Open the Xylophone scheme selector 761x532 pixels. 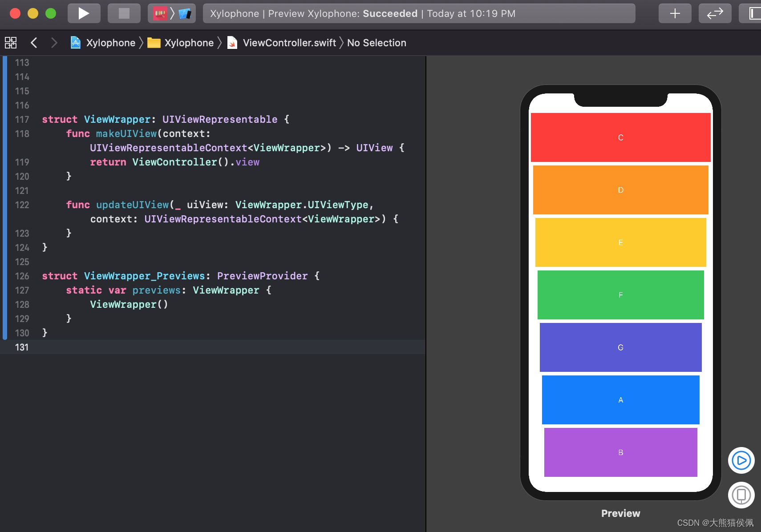click(x=160, y=13)
